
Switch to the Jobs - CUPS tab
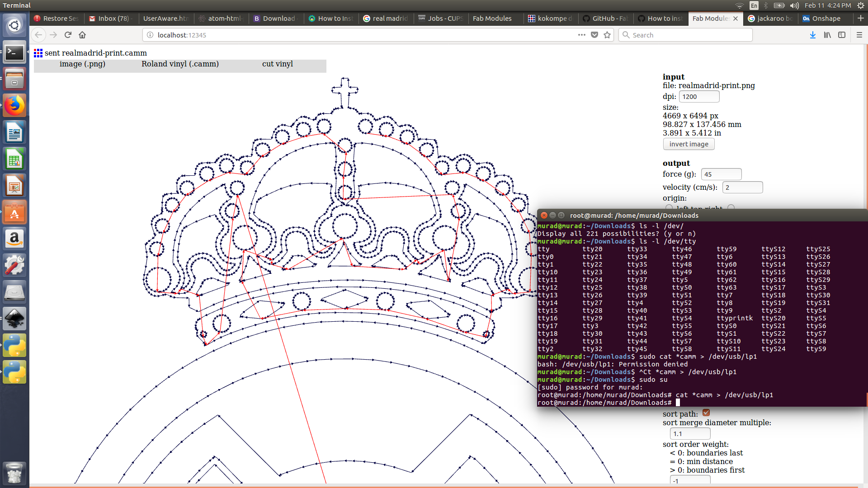[441, 19]
